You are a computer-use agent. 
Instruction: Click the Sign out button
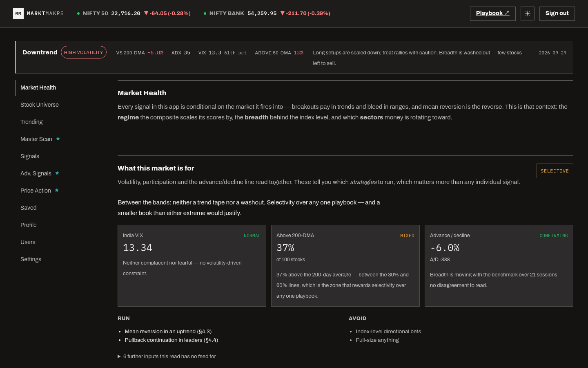(x=557, y=13)
